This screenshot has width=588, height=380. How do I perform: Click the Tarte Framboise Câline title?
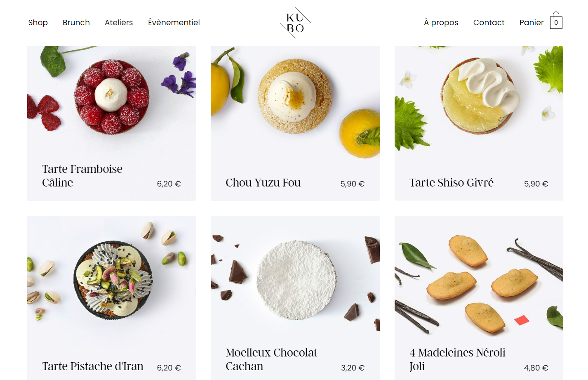tap(82, 176)
